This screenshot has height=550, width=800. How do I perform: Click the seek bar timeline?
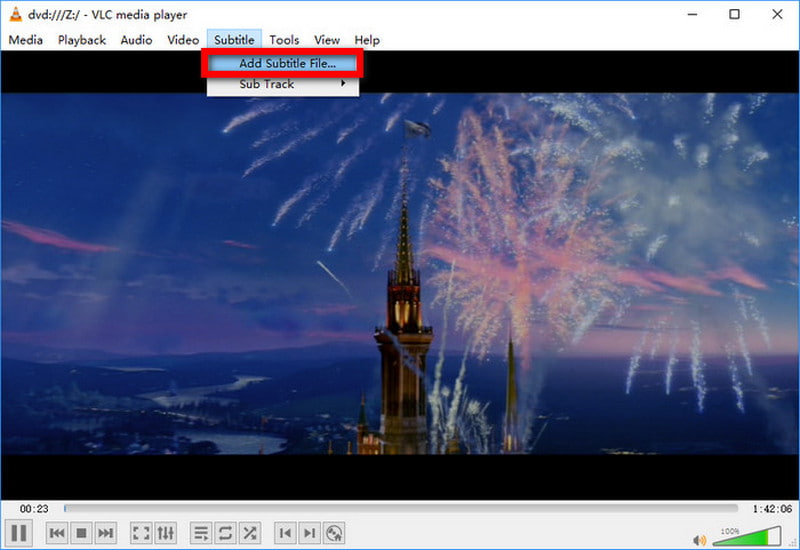click(x=400, y=508)
